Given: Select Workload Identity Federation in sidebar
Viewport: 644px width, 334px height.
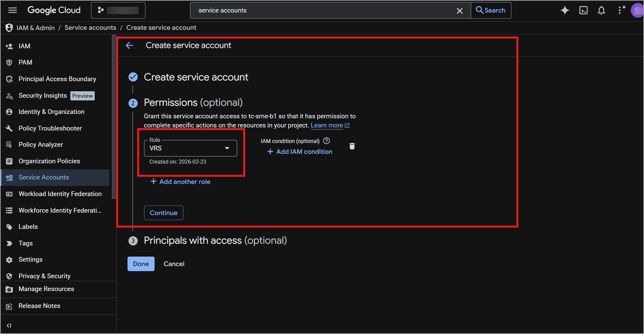Looking at the screenshot, I should click(x=60, y=194).
